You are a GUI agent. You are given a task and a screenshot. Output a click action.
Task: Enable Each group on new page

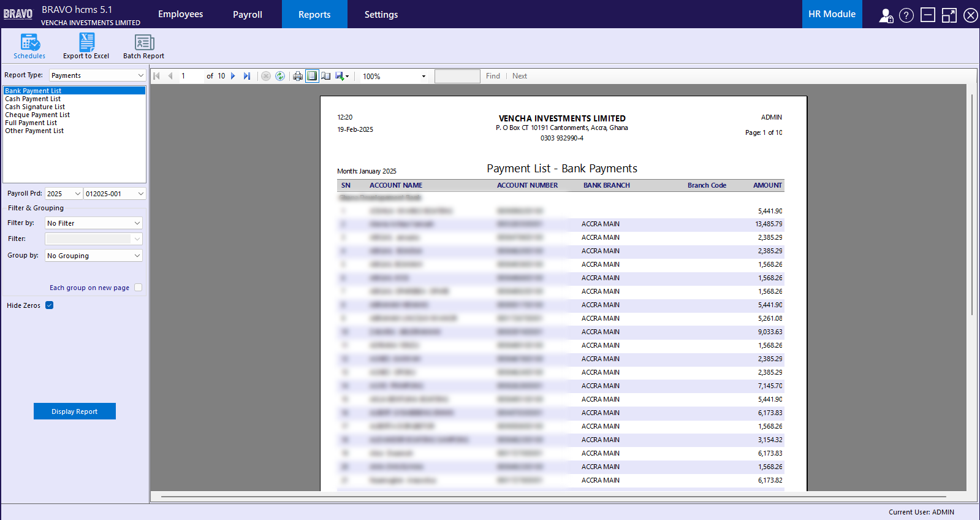point(138,288)
